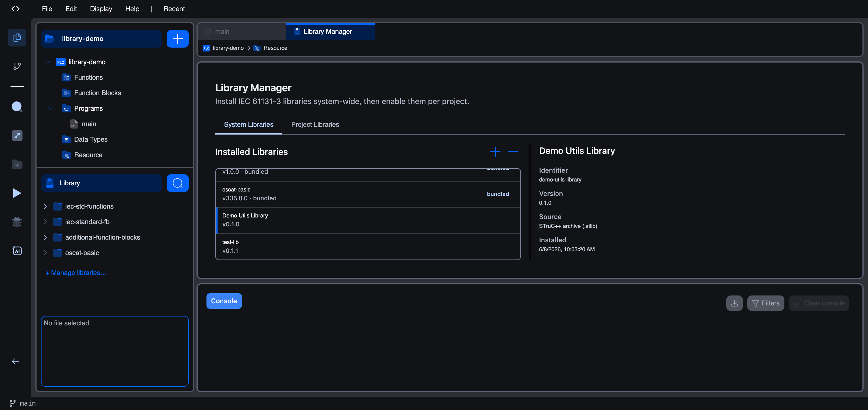Click the code brackets logo icon

tap(15, 9)
